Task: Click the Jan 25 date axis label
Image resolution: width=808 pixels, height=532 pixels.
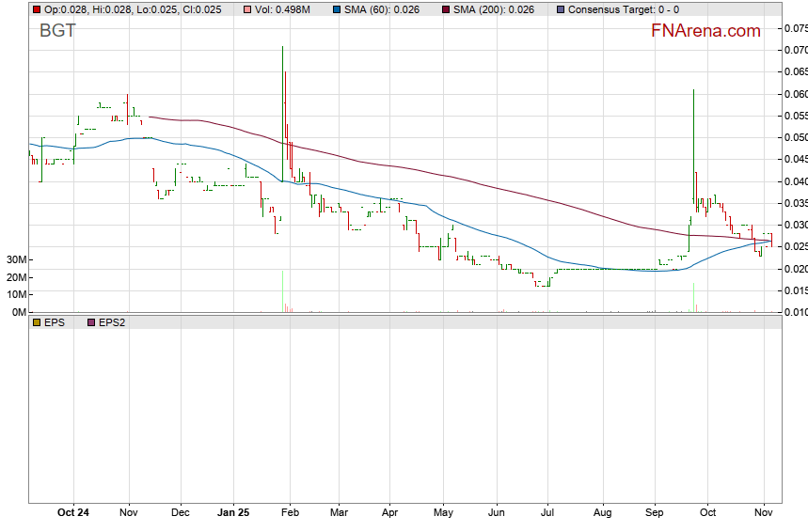Action: [x=233, y=513]
